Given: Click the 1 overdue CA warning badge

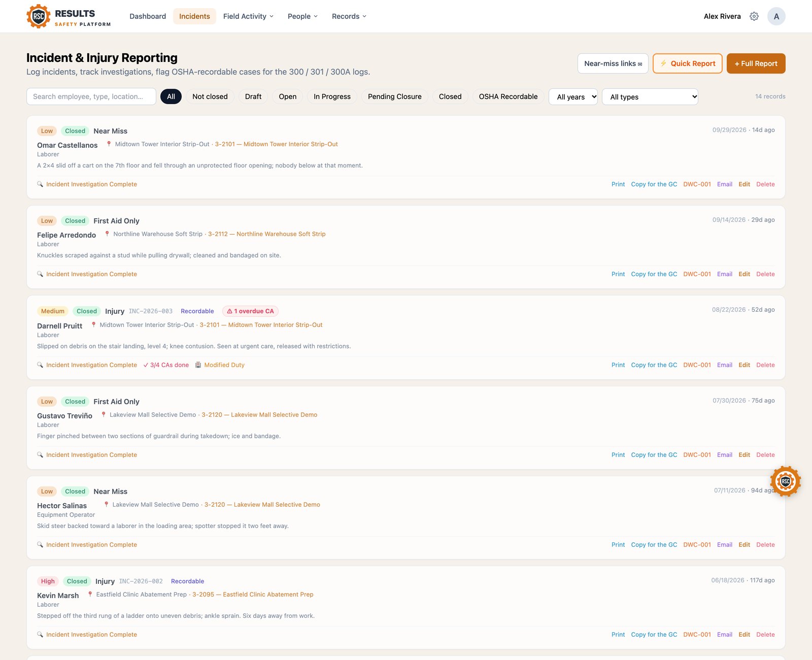Looking at the screenshot, I should [x=250, y=311].
